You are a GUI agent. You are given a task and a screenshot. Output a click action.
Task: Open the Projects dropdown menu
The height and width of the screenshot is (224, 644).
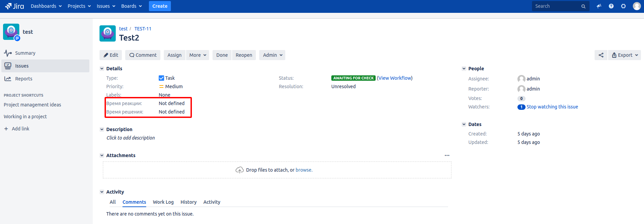click(x=79, y=6)
